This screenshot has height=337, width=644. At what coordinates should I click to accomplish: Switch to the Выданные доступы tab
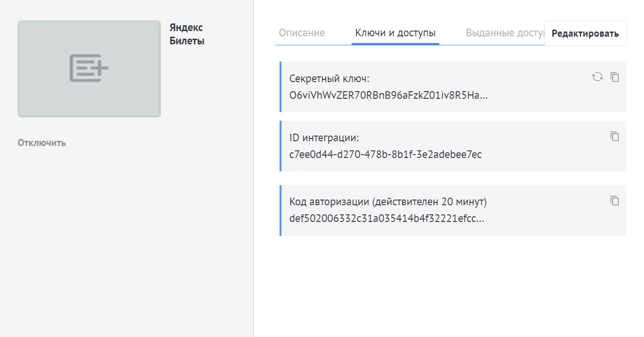pos(505,33)
